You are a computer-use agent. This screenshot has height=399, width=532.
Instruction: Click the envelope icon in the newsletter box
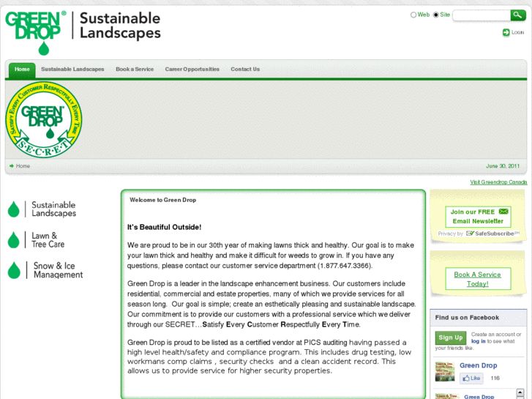(503, 212)
